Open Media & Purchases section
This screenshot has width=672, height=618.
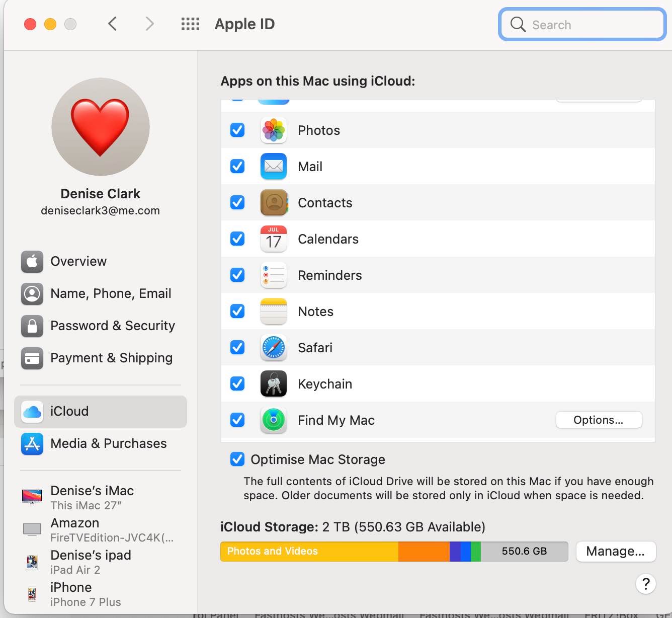(101, 444)
